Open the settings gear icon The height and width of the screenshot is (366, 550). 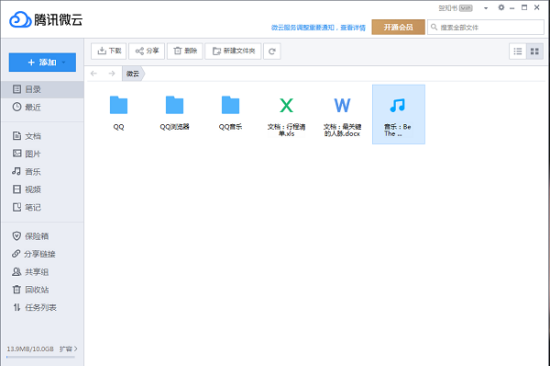tap(501, 7)
